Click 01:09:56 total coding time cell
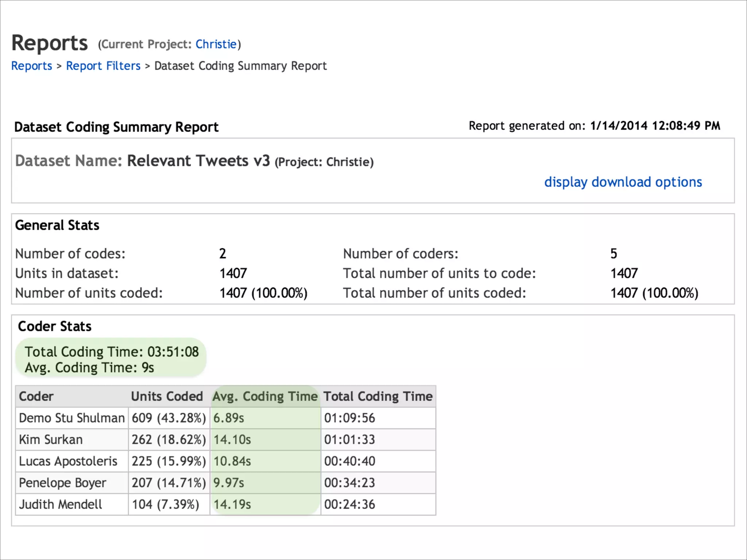Viewport: 747px width, 560px height. click(349, 418)
